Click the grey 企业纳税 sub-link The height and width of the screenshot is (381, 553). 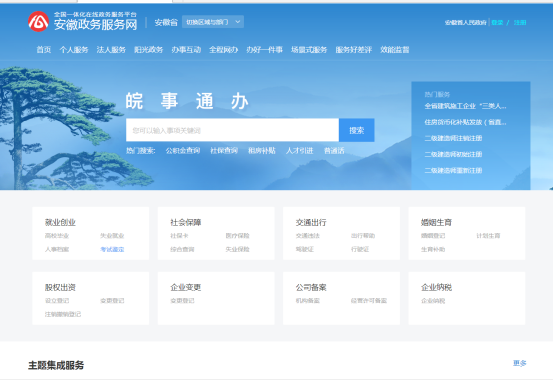point(433,301)
